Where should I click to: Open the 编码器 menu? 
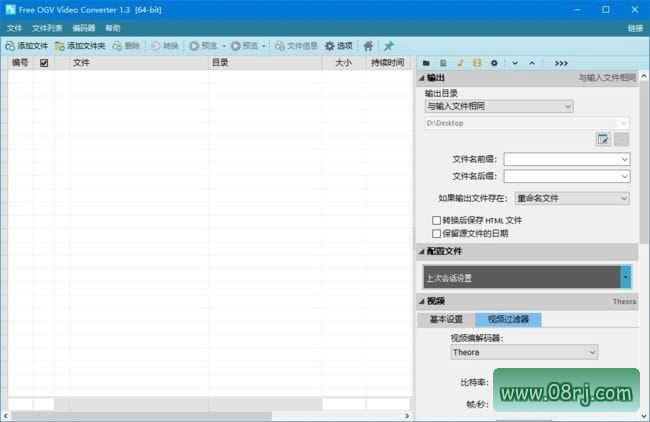click(x=84, y=28)
